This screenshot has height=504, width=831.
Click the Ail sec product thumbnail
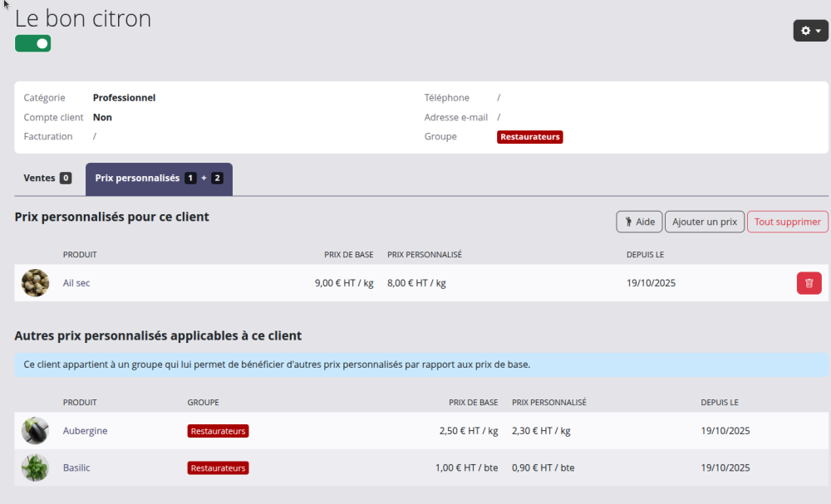click(x=35, y=283)
